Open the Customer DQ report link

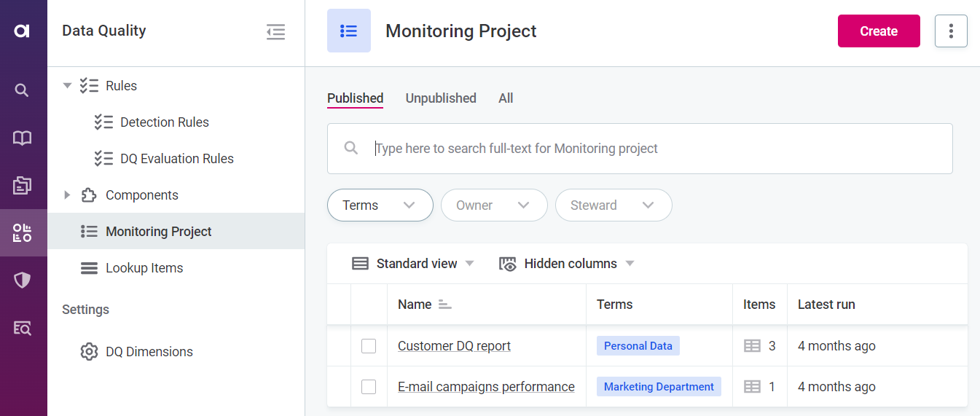coord(454,346)
